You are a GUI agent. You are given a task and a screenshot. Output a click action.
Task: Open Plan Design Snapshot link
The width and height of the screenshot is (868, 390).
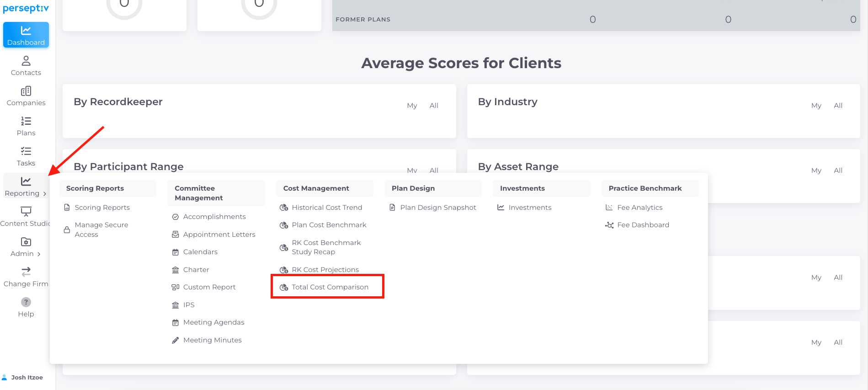[438, 208]
